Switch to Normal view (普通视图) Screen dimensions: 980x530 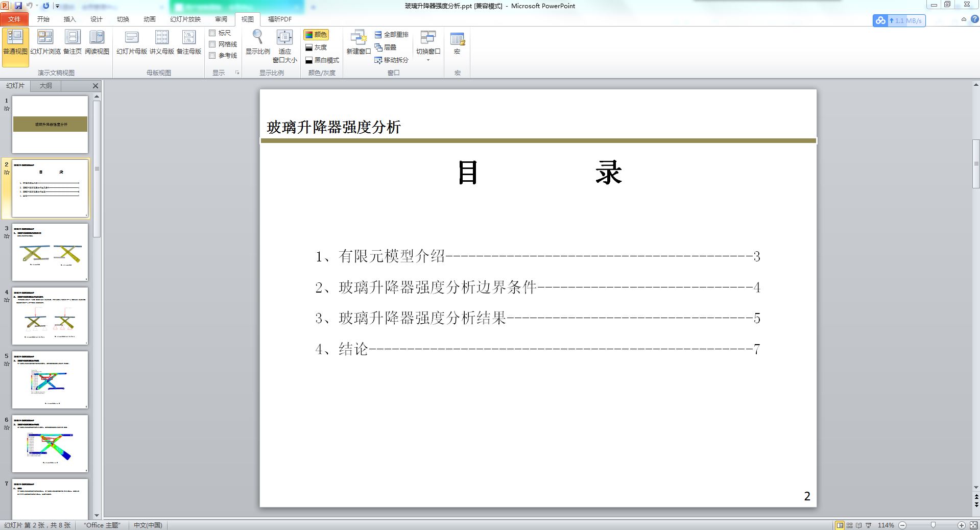click(15, 47)
